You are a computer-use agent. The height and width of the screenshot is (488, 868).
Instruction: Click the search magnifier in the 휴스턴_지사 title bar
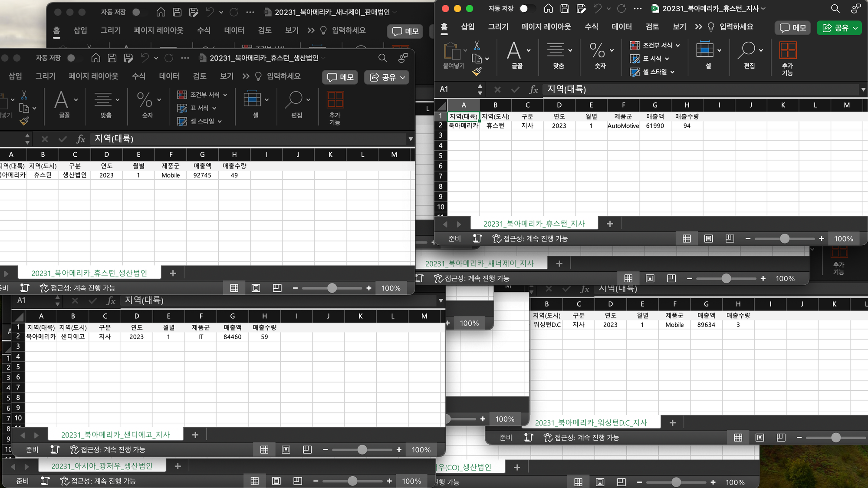835,9
